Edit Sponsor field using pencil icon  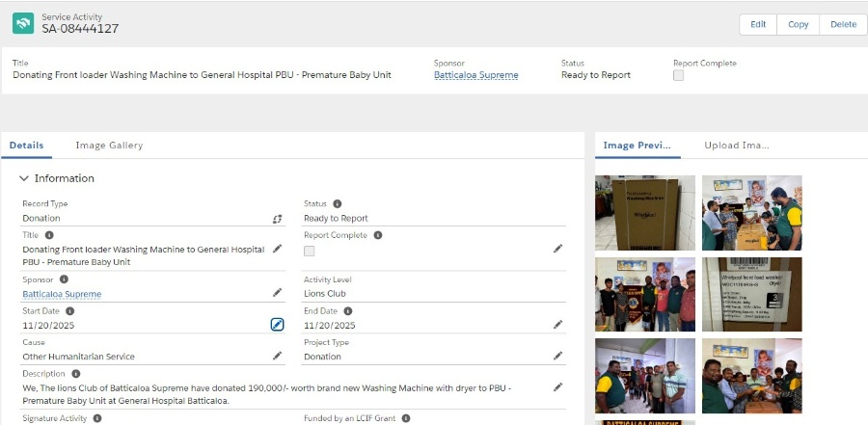coord(277,293)
